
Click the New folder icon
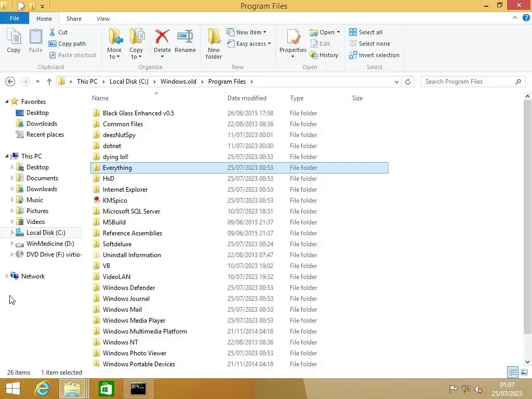click(x=214, y=37)
